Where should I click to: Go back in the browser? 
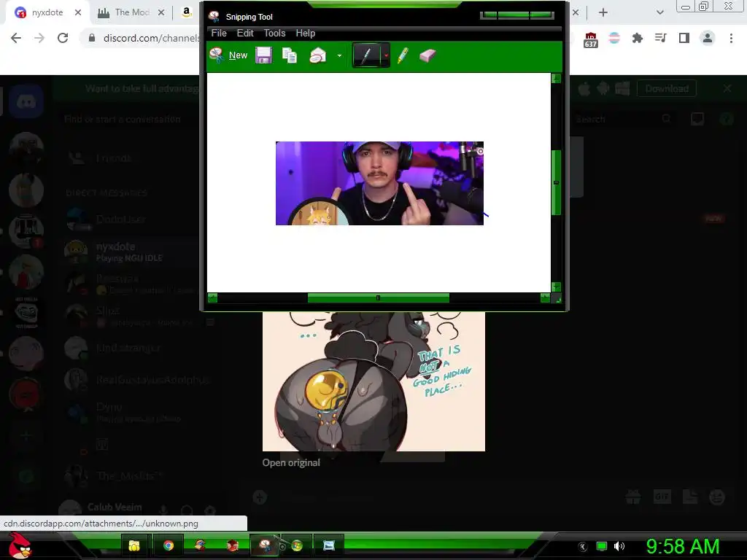[x=16, y=38]
